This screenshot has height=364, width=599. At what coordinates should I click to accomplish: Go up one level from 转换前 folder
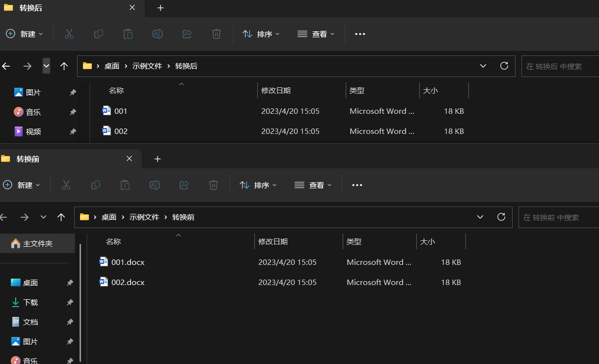click(61, 217)
